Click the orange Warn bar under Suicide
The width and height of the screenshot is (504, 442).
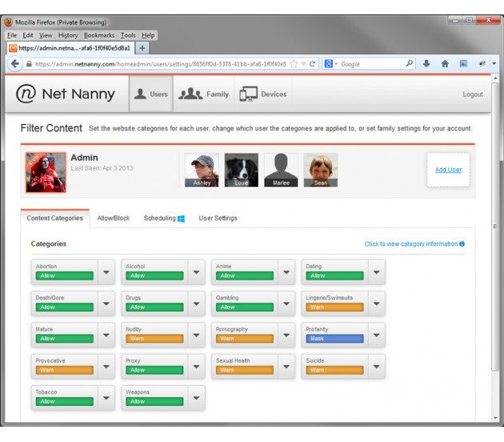point(334,370)
